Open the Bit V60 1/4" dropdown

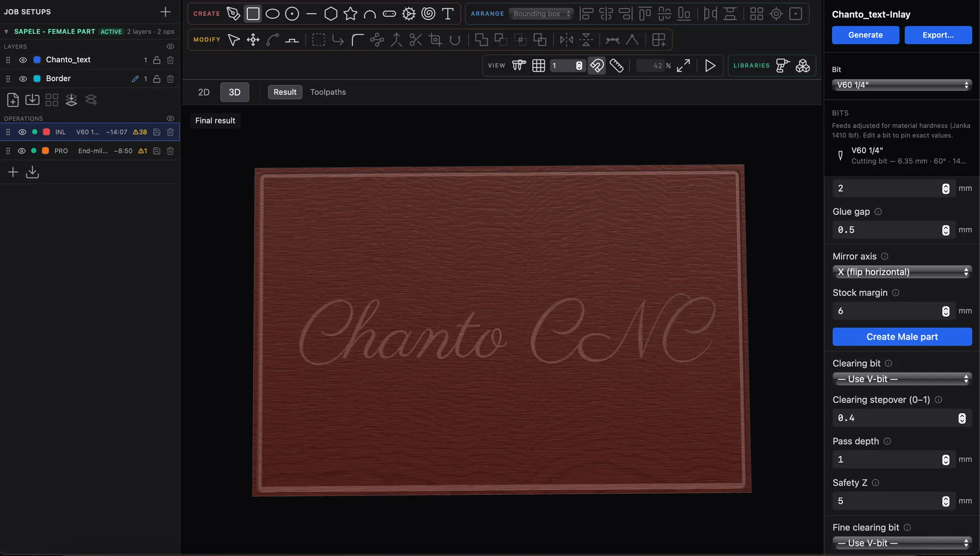(902, 85)
